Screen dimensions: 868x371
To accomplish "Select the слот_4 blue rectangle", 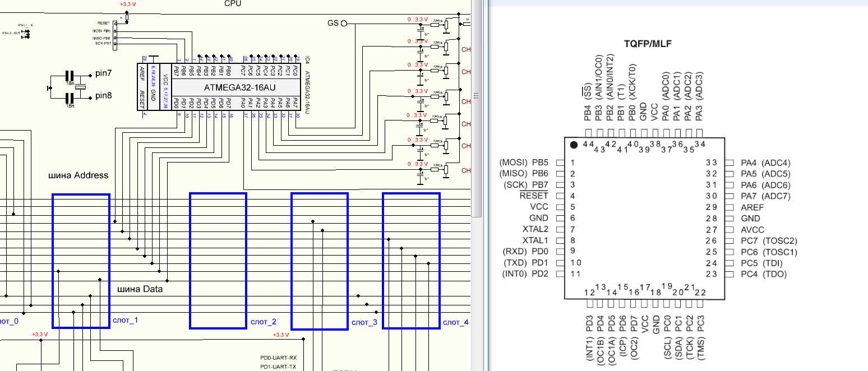I will click(410, 261).
